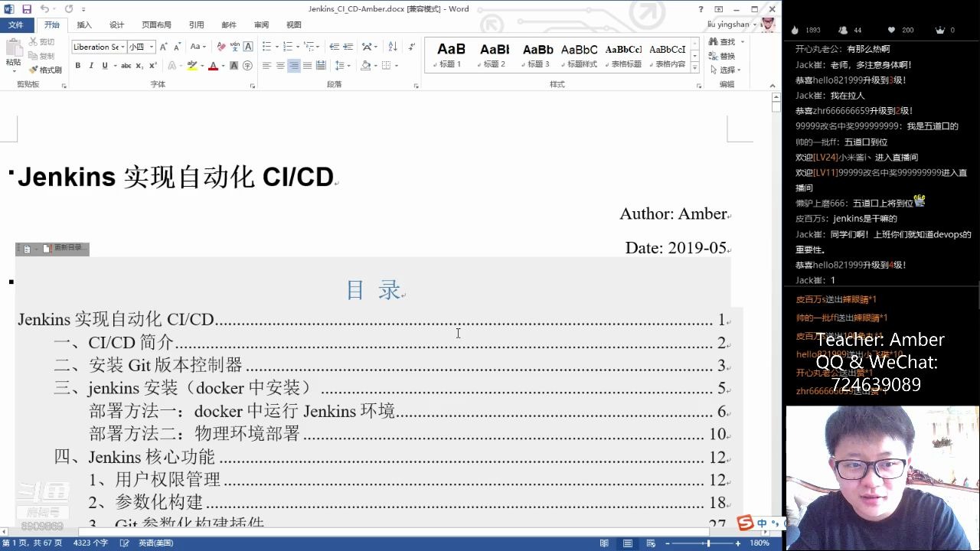Apply superscript formatting
The image size is (980, 551).
click(152, 66)
